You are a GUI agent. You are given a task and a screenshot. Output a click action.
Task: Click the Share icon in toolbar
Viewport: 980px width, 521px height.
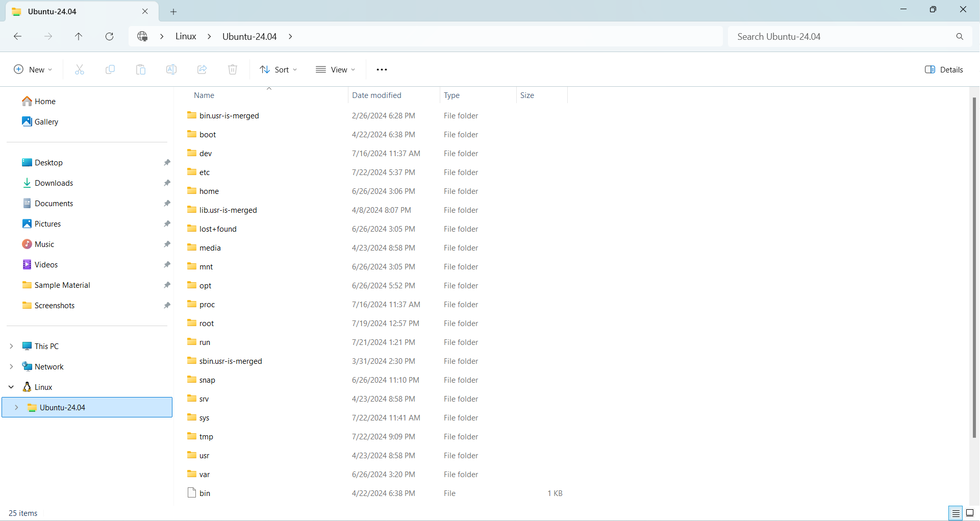pyautogui.click(x=202, y=69)
